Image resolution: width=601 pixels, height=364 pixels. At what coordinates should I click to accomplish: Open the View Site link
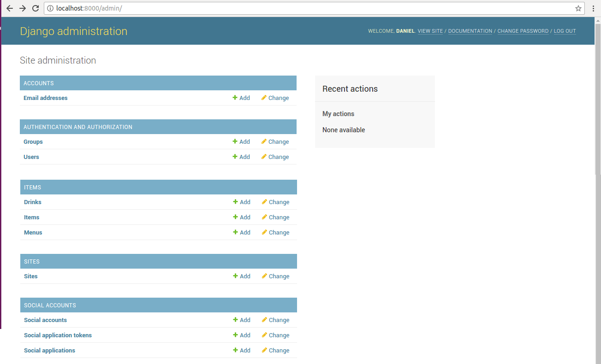(430, 31)
